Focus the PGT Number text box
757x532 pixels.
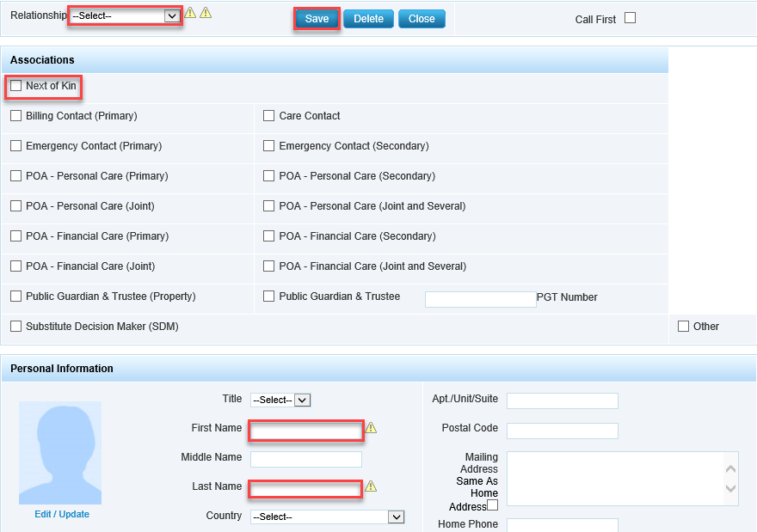(x=480, y=299)
